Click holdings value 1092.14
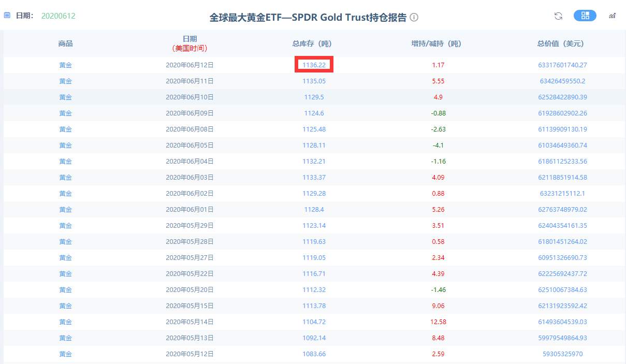This screenshot has width=626, height=364. [314, 338]
